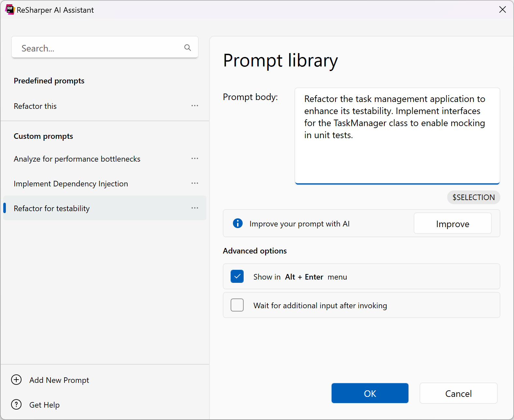Select the Analyze for performance bottlenecks prompt

[105, 159]
